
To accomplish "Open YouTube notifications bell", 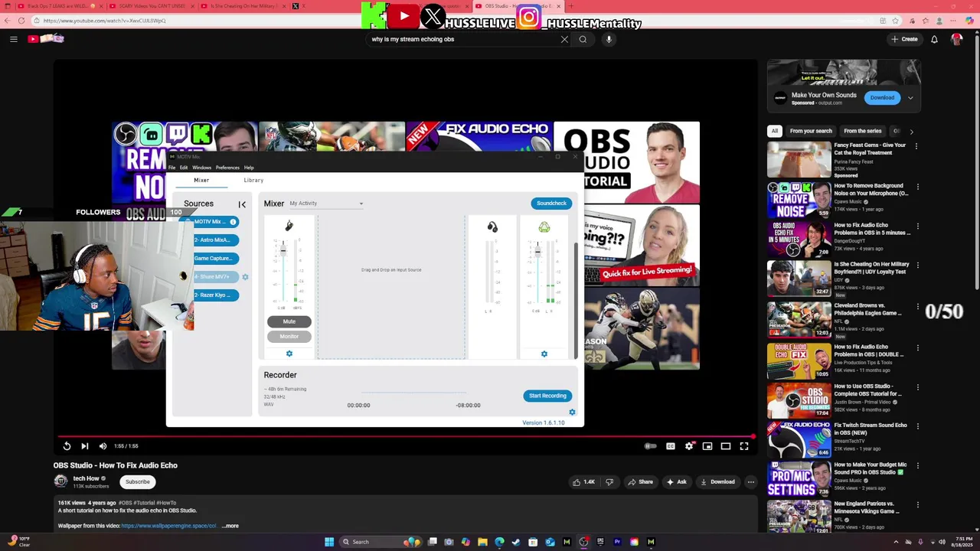I will click(934, 39).
